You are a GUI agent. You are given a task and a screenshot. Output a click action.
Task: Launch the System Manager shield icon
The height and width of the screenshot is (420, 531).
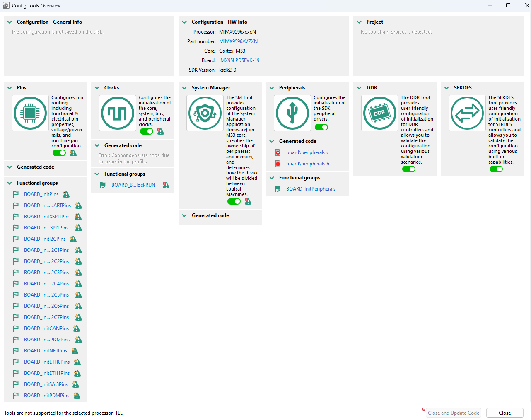205,113
